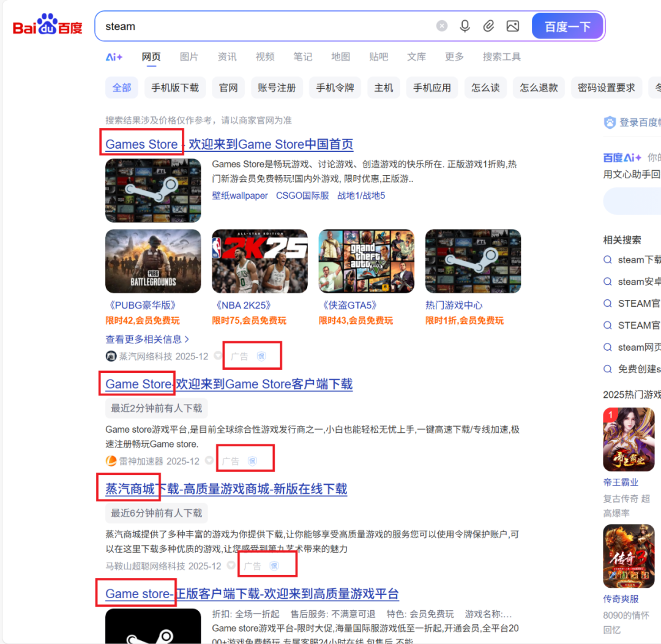Start voice search with the microphone icon
Viewport: 661px width, 644px height.
[x=465, y=26]
